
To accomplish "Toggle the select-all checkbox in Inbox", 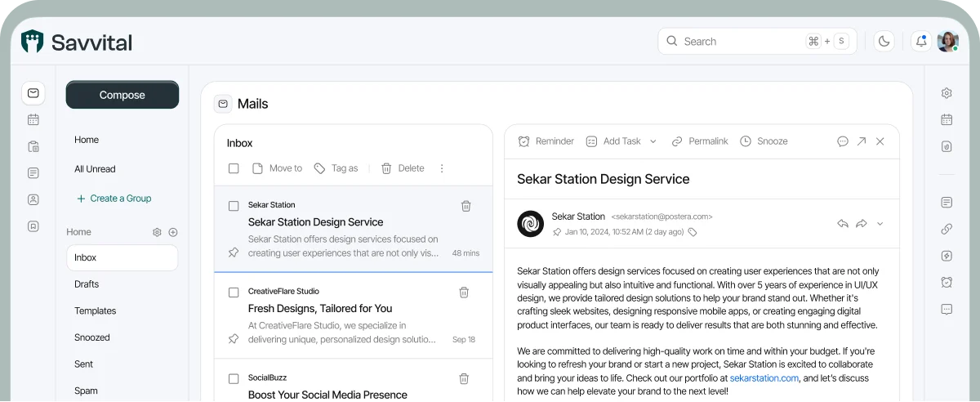I will coord(234,168).
